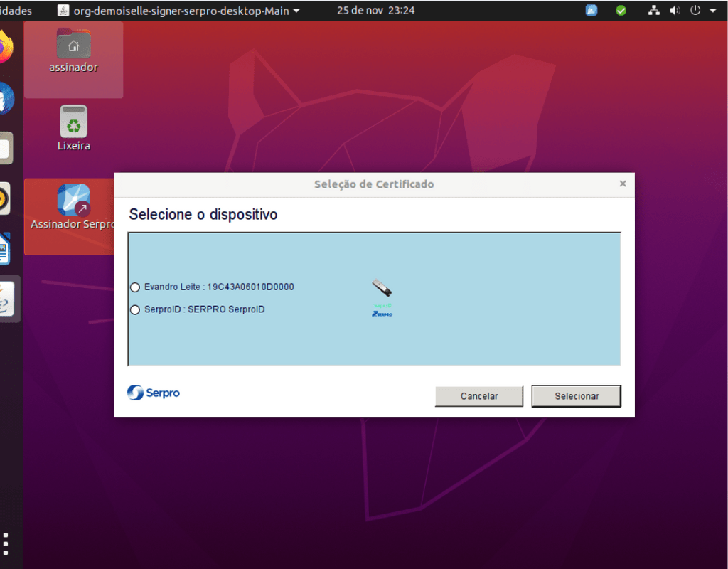Launch Firefox from the dock
728x569 pixels.
(x=6, y=46)
